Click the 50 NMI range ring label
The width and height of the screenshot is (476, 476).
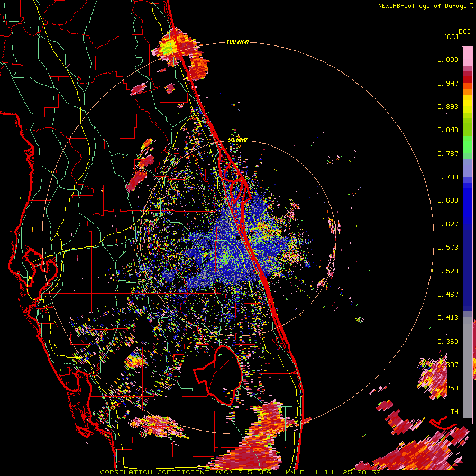point(237,140)
